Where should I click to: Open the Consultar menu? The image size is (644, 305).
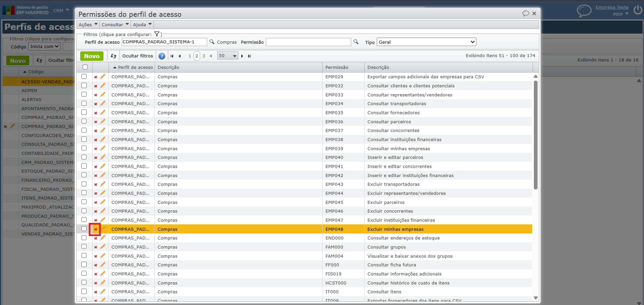(115, 25)
